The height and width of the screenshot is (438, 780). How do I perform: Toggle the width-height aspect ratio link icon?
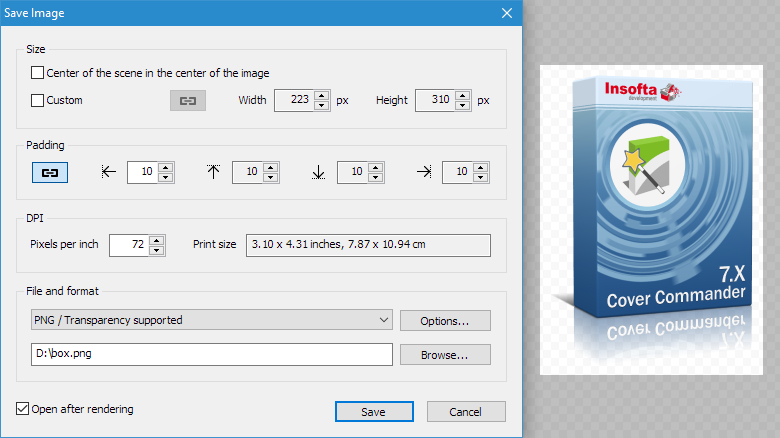(x=188, y=101)
